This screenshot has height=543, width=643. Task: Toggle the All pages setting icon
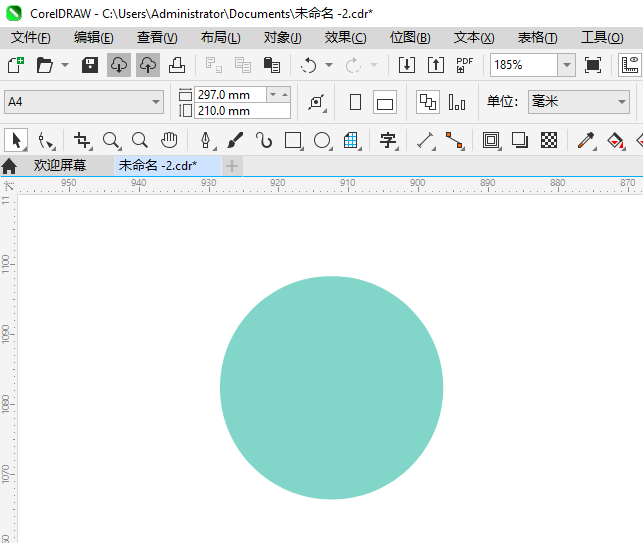point(428,102)
